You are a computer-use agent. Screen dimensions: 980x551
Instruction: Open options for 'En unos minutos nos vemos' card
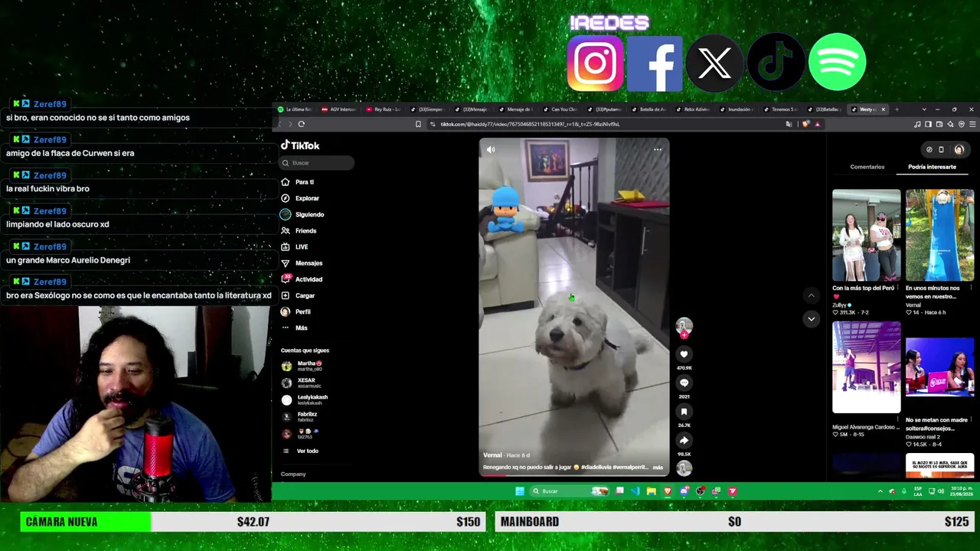point(971,289)
